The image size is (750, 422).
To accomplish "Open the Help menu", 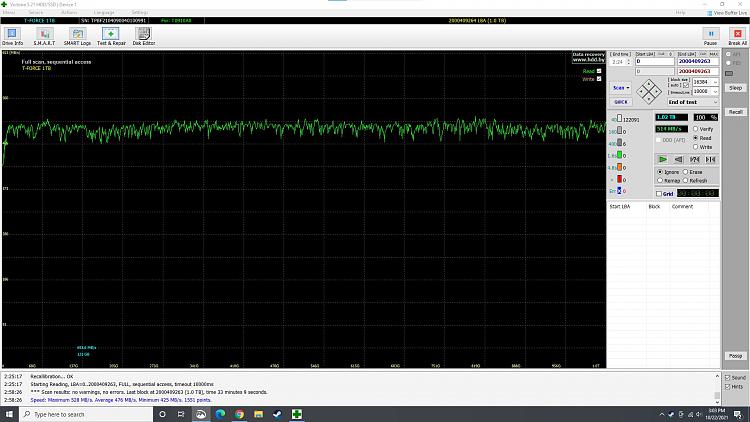I will click(680, 12).
